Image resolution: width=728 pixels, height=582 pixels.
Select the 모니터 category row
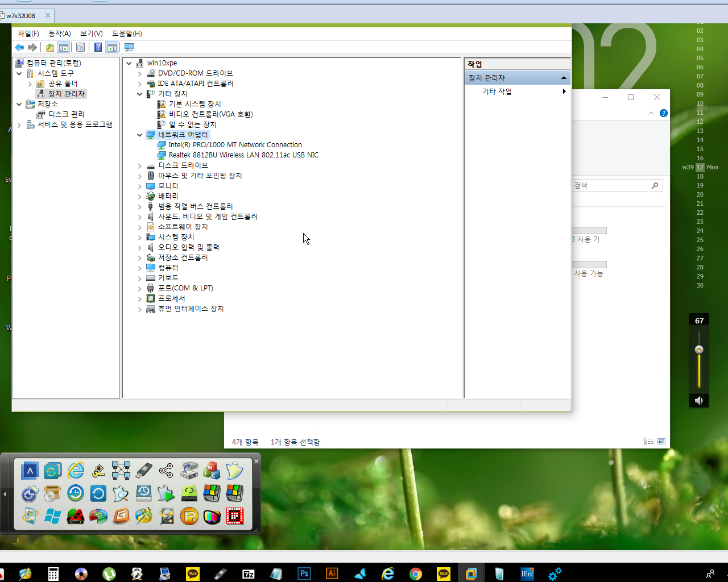pyautogui.click(x=168, y=186)
